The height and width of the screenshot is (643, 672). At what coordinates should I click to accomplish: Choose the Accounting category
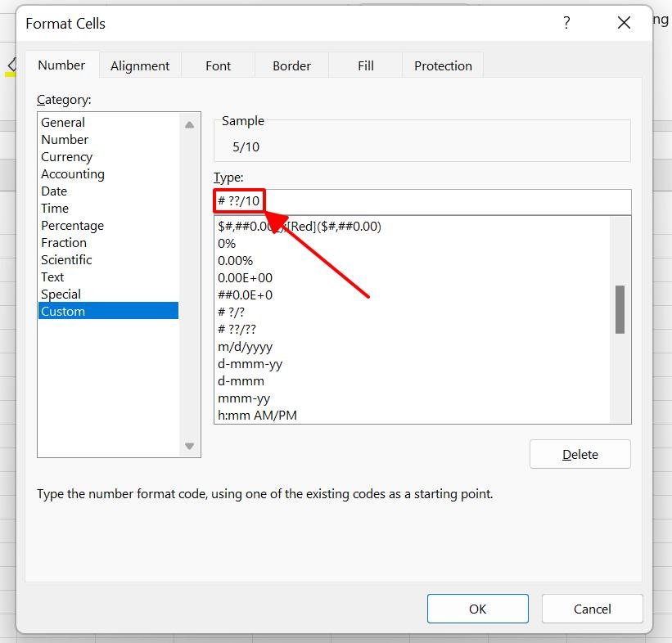108,174
